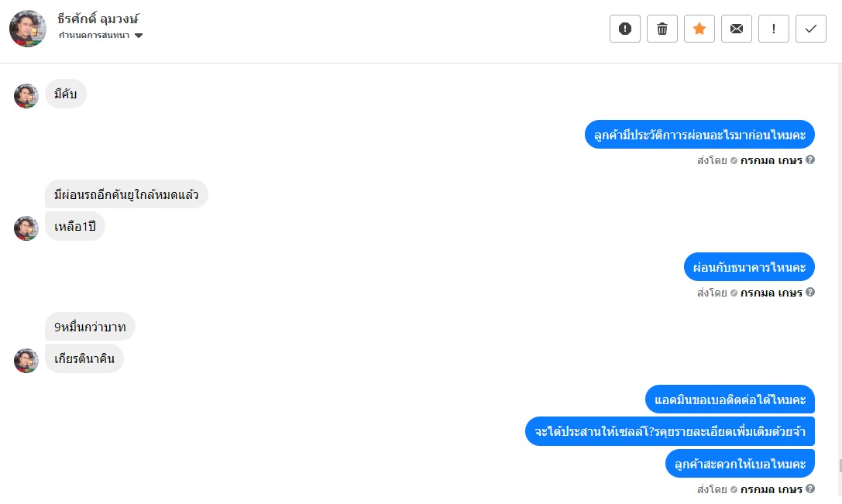Screen dimensions: 842x504
Task: Click help icon under ลูกค้ามีประวัติการผ่อน message
Action: click(x=810, y=160)
